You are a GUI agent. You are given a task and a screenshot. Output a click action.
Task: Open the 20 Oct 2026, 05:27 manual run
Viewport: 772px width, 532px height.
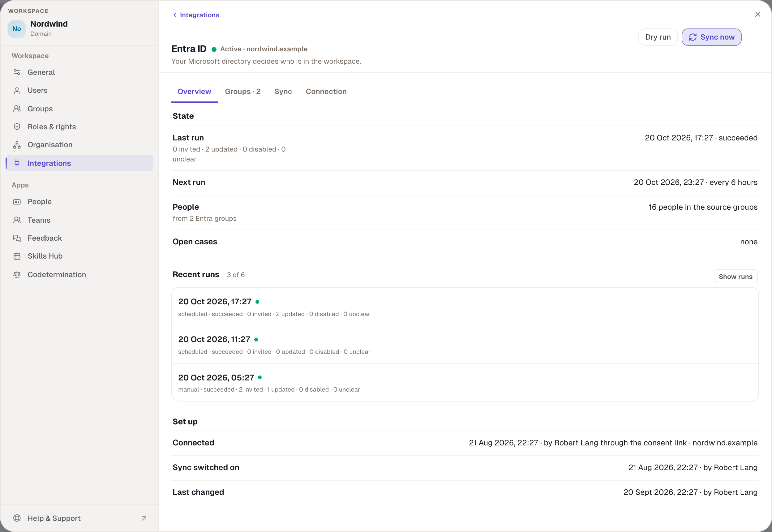[465, 382]
